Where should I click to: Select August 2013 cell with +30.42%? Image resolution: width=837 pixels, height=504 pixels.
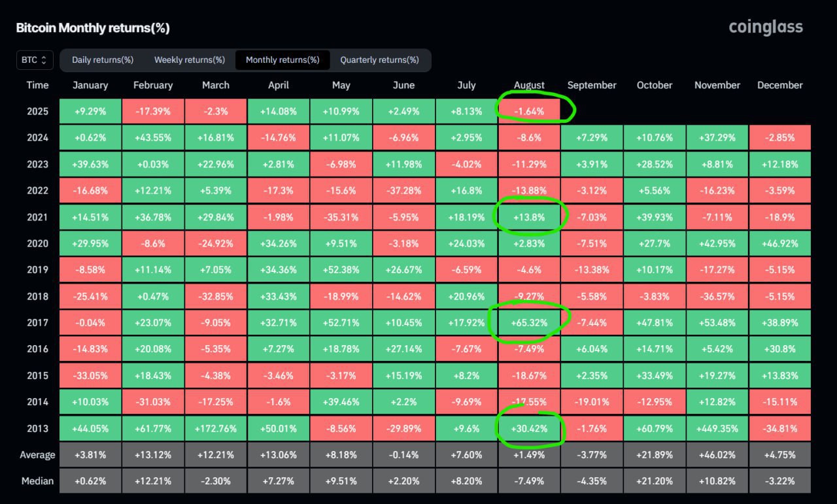529,429
